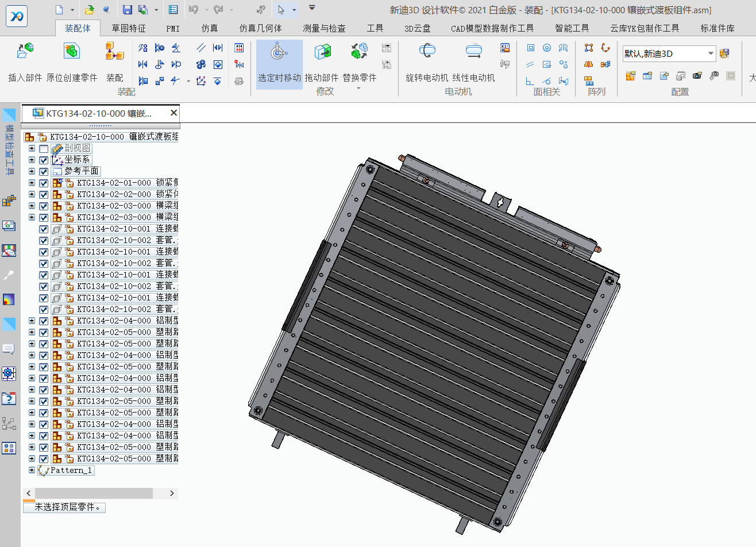Toggle checkbox of first KTG134-02-04-000 row
Viewport: 756px width, 547px height.
[x=44, y=321]
